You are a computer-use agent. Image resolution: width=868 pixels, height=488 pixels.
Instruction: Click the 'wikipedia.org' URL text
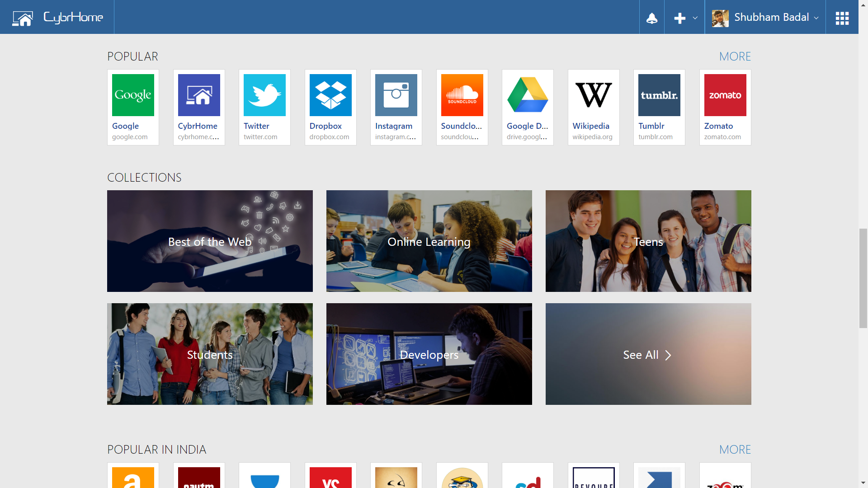click(592, 137)
